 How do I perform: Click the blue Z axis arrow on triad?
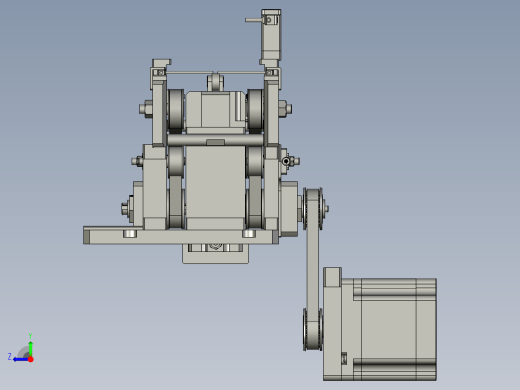point(21,359)
